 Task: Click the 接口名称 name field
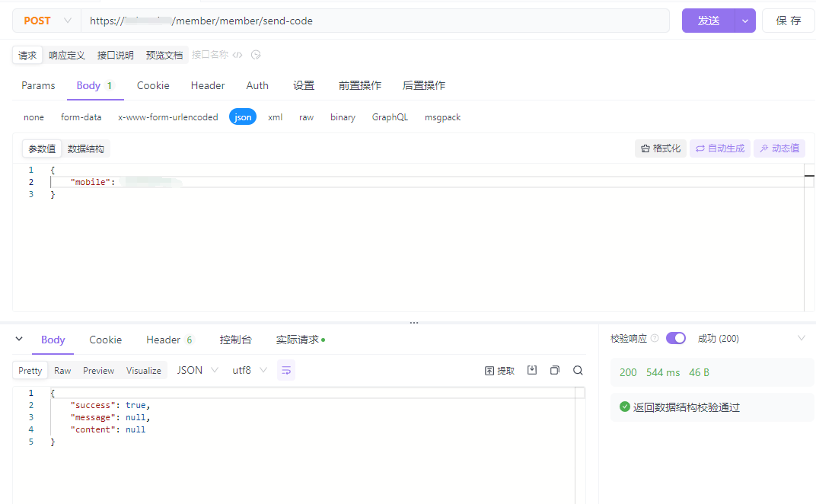click(210, 55)
